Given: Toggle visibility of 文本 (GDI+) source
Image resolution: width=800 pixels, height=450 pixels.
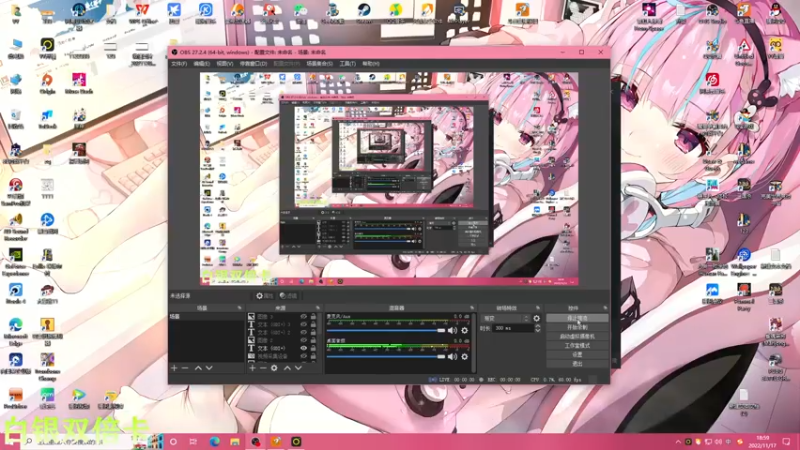Looking at the screenshot, I should 304,348.
